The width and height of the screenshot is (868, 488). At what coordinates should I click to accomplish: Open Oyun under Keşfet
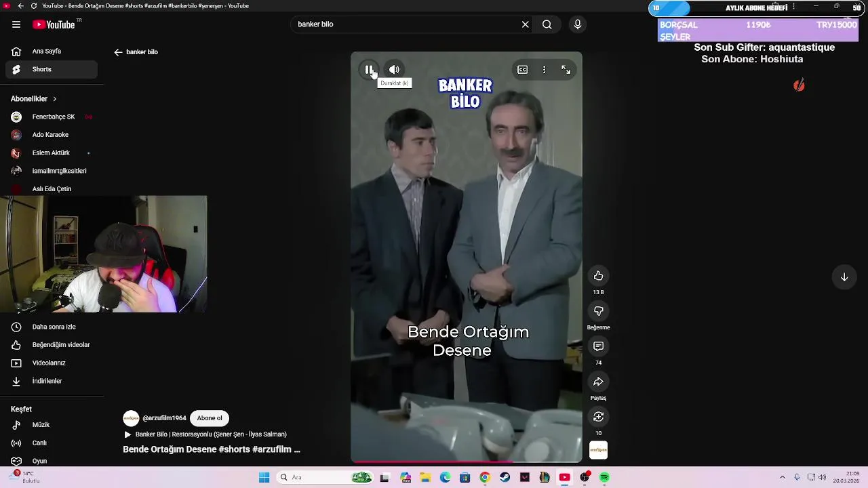(x=52, y=461)
